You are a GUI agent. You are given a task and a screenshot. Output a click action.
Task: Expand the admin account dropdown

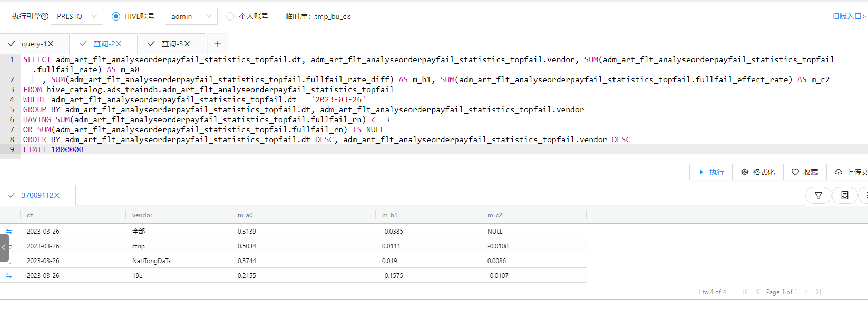coord(191,16)
